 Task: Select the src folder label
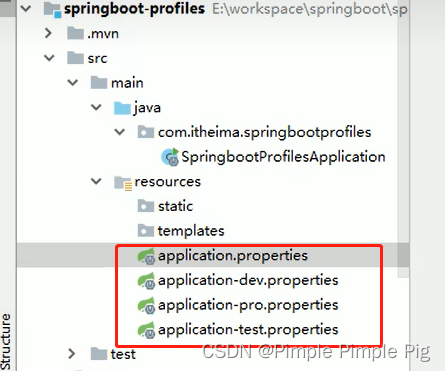click(x=97, y=59)
